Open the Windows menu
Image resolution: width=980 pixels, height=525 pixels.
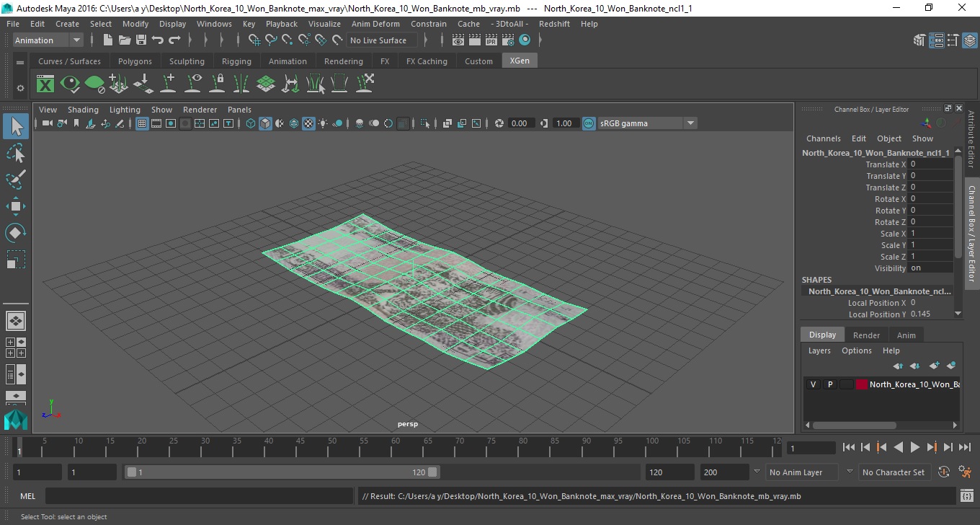(214, 24)
